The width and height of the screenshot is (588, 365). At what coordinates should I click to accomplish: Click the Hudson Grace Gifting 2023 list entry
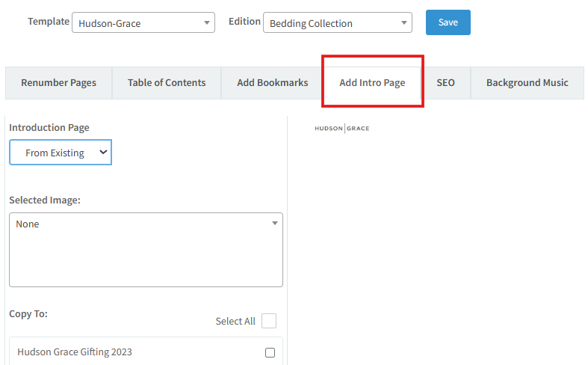75,352
